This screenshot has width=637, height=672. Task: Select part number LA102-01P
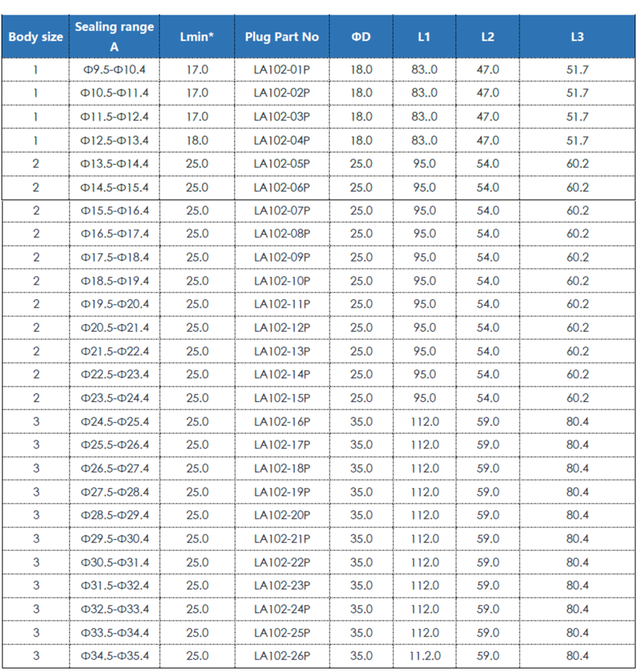click(282, 69)
